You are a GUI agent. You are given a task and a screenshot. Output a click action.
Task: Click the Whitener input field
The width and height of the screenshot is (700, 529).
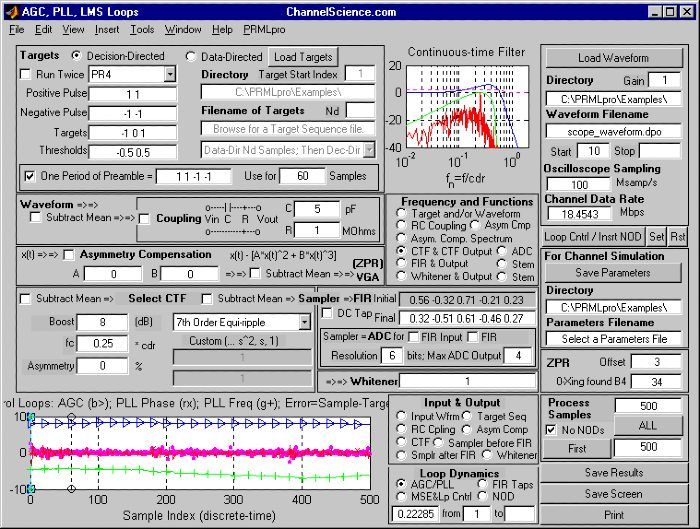(x=467, y=381)
